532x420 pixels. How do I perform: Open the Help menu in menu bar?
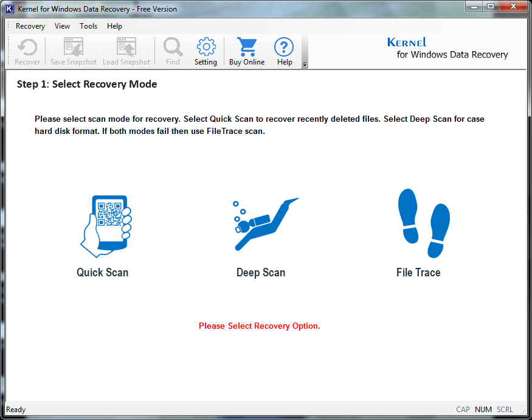pos(114,26)
